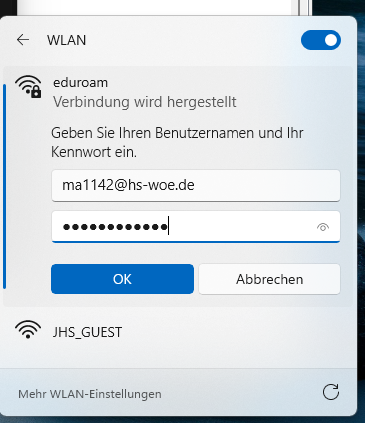The height and width of the screenshot is (423, 365).
Task: Go back using the arrow beside WLAN
Action: coord(23,40)
